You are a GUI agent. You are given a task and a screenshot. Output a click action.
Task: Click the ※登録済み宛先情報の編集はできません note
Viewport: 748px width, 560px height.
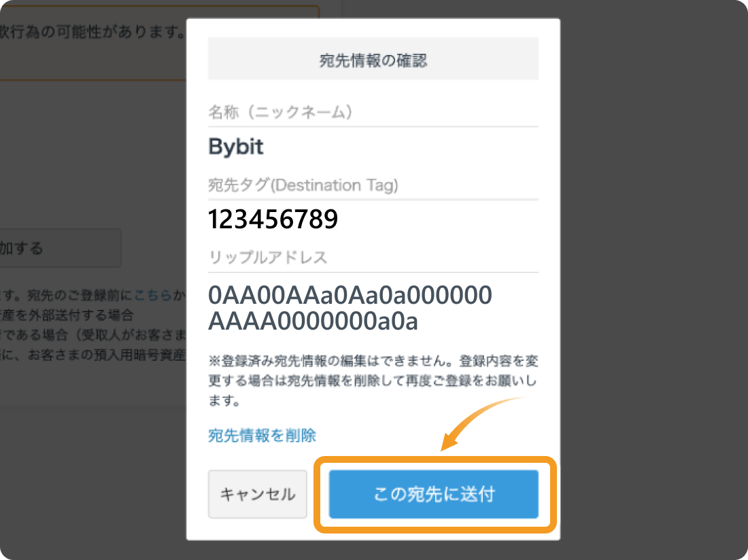[373, 381]
